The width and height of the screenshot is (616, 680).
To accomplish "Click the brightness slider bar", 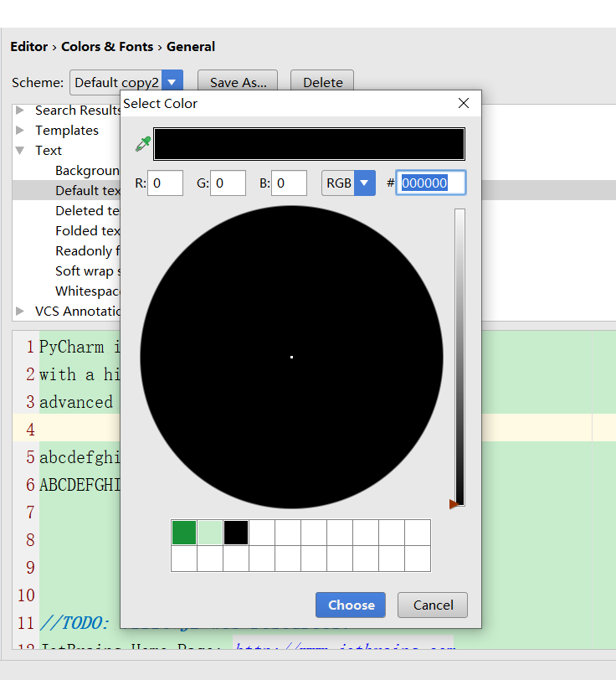I will point(460,357).
